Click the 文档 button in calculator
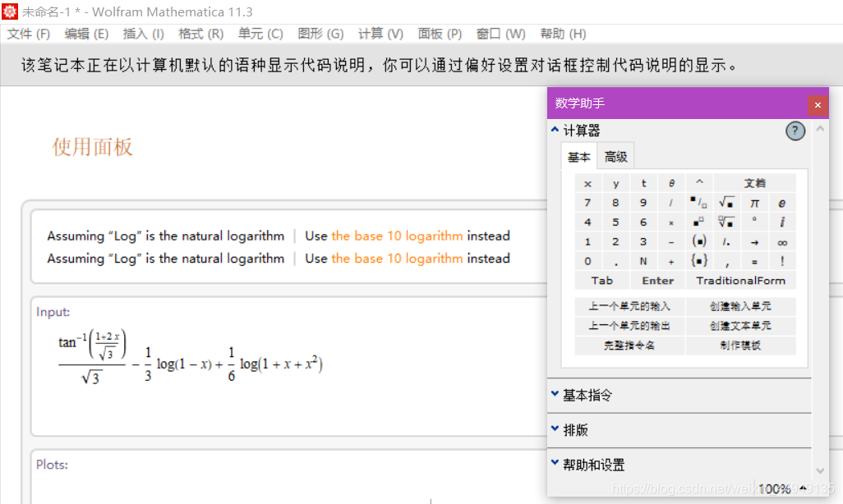Viewport: 843px width, 504px height. click(754, 183)
